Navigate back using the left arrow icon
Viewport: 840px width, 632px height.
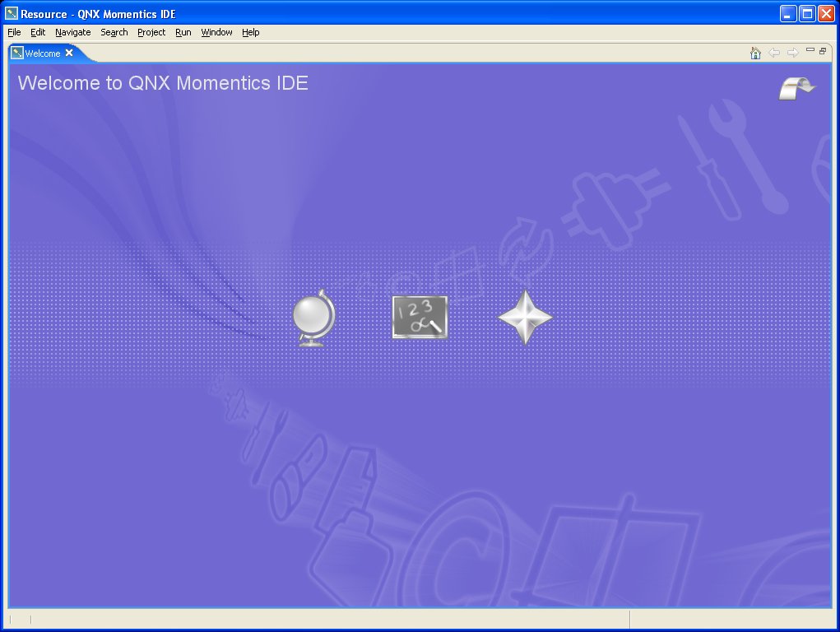coord(774,52)
